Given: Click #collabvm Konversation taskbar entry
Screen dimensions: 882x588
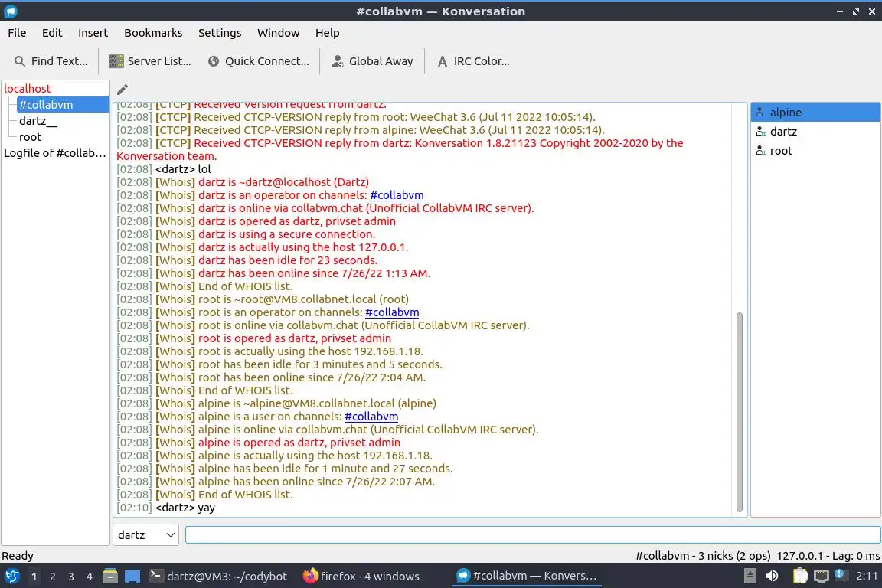Looking at the screenshot, I should tap(527, 577).
